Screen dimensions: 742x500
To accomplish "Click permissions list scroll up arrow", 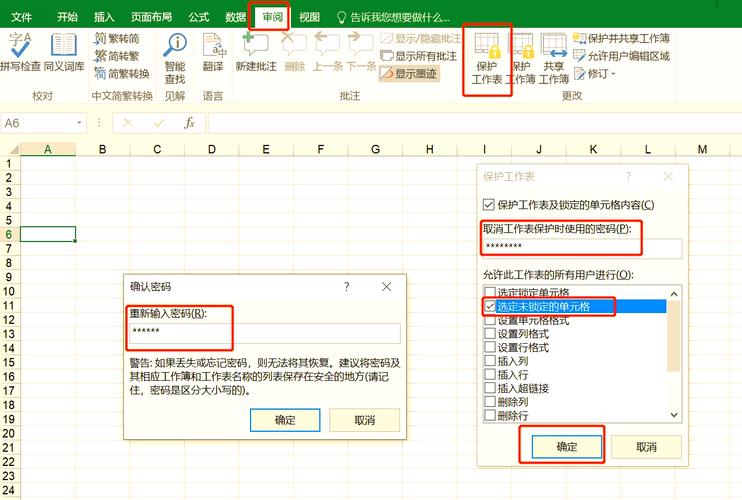I will (674, 294).
